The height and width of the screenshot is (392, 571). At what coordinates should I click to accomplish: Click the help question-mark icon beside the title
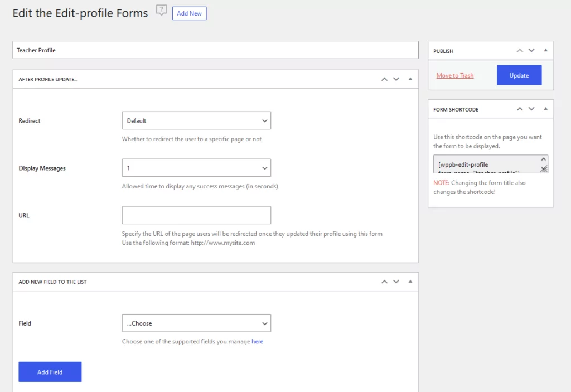pyautogui.click(x=161, y=11)
